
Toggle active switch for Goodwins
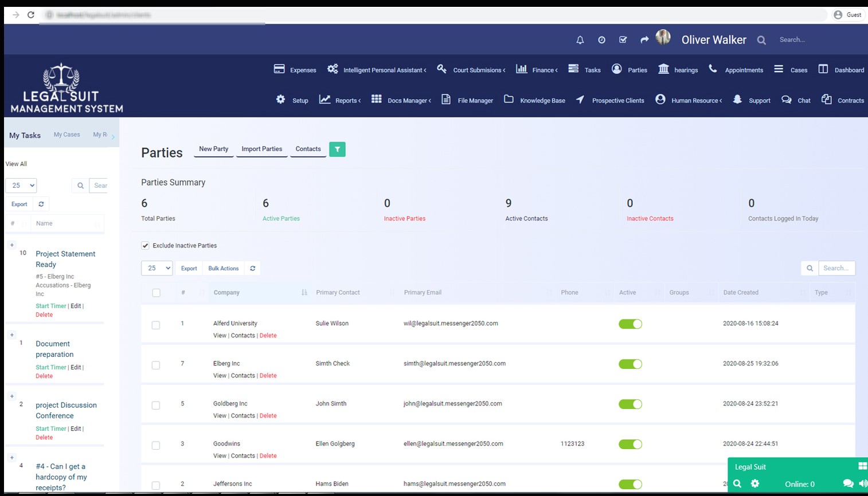(630, 444)
